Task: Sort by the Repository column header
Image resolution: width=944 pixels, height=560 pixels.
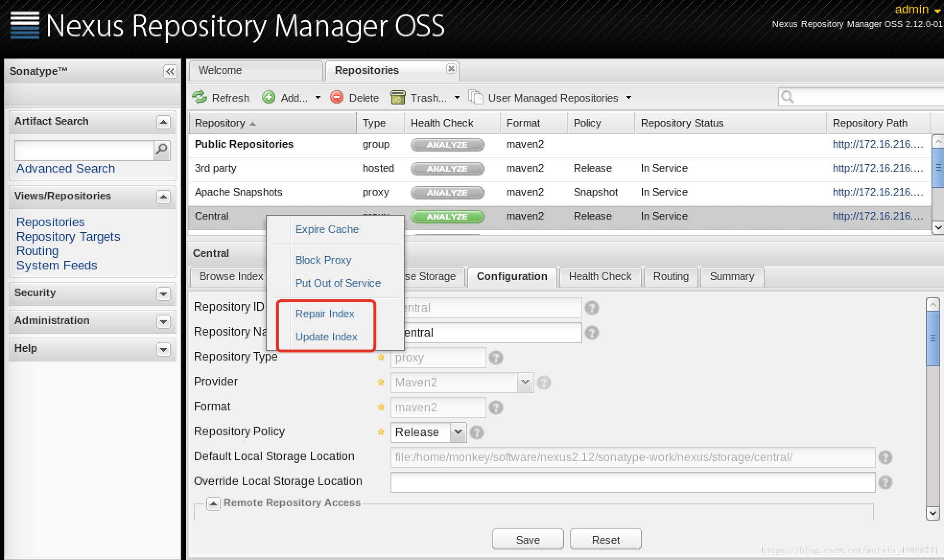Action: (272, 123)
